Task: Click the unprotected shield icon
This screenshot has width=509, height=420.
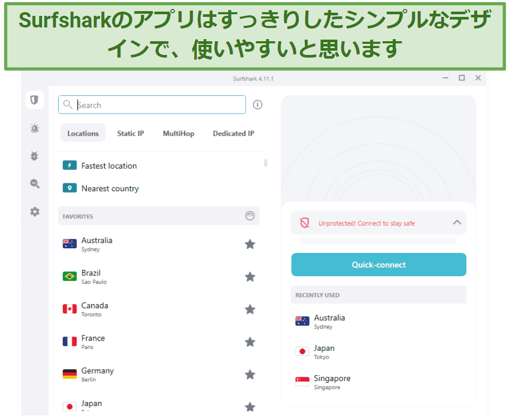Action: coord(305,223)
